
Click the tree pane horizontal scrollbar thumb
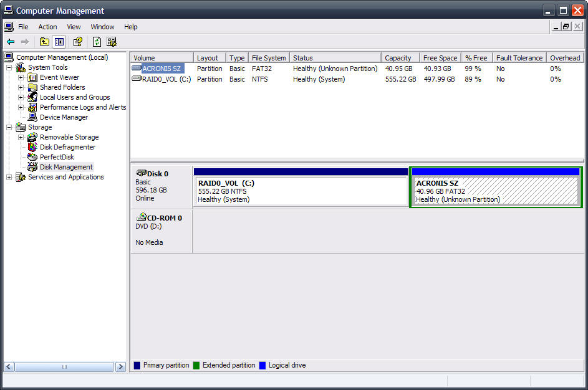[x=64, y=367]
